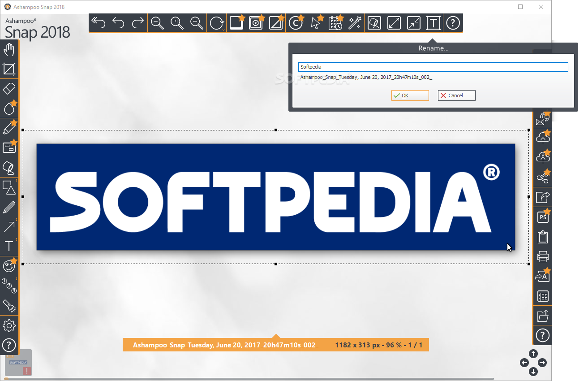Screen dimensions: 588x381
Task: Click the enlarge canvas diagonal arrows icon
Action: pyautogui.click(x=394, y=23)
